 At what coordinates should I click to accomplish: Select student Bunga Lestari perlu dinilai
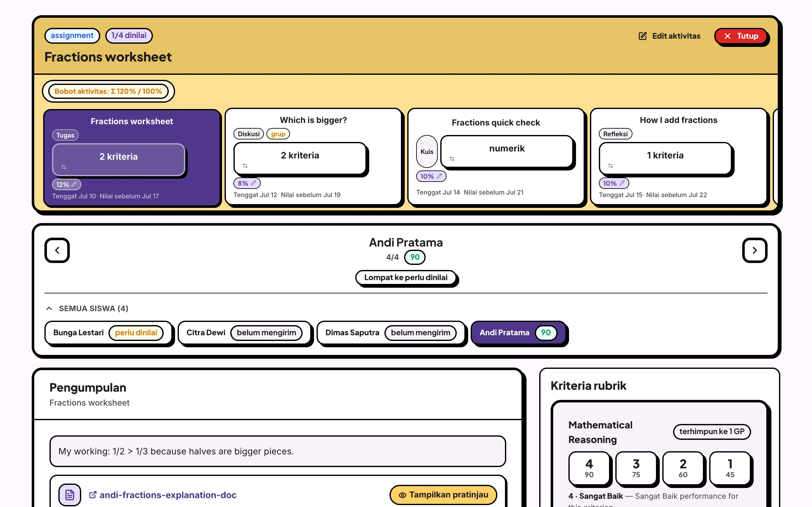coord(108,333)
